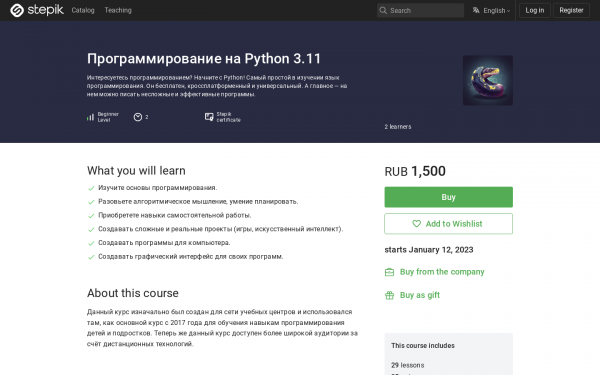Click the briefcase icon beside company purchase
Screen dimensions: 600x375
point(389,272)
